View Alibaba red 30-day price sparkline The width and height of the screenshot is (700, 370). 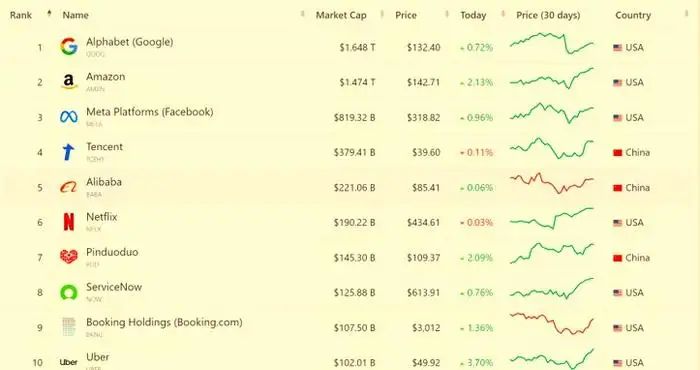click(552, 183)
